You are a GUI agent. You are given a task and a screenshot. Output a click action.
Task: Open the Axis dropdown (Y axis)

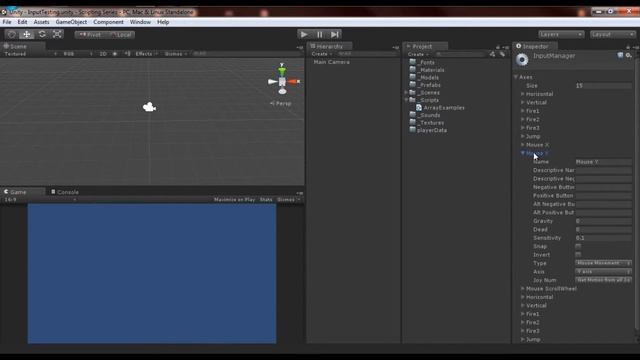click(x=603, y=271)
